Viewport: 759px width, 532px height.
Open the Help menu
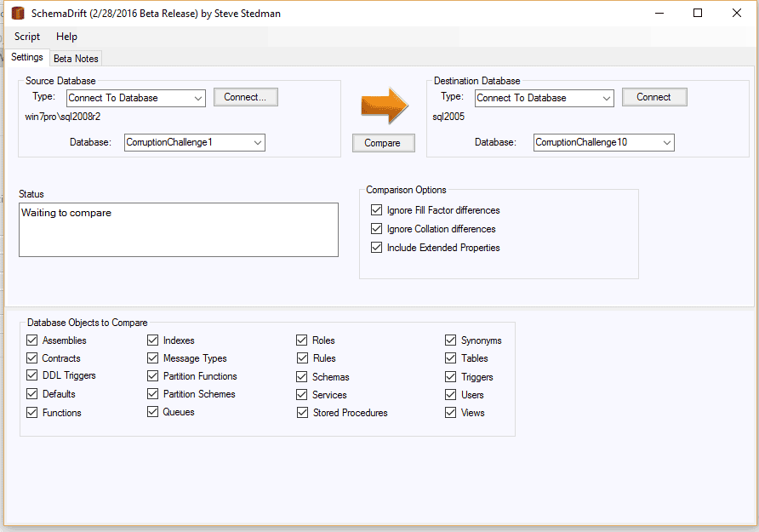[67, 37]
